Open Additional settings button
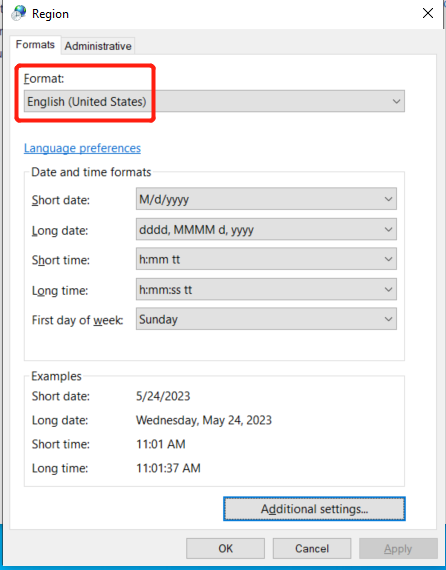The width and height of the screenshot is (446, 570). pyautogui.click(x=314, y=509)
